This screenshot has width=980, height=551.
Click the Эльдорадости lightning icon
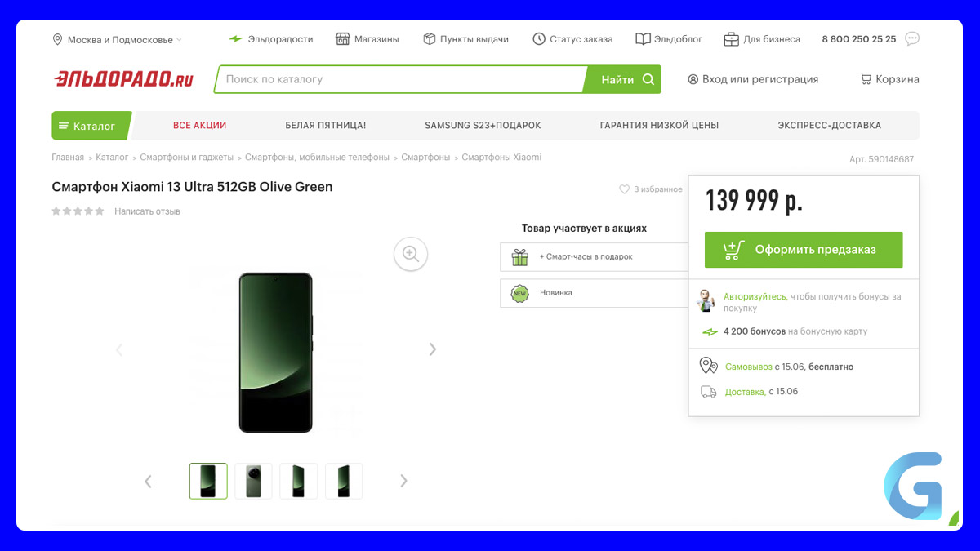235,39
